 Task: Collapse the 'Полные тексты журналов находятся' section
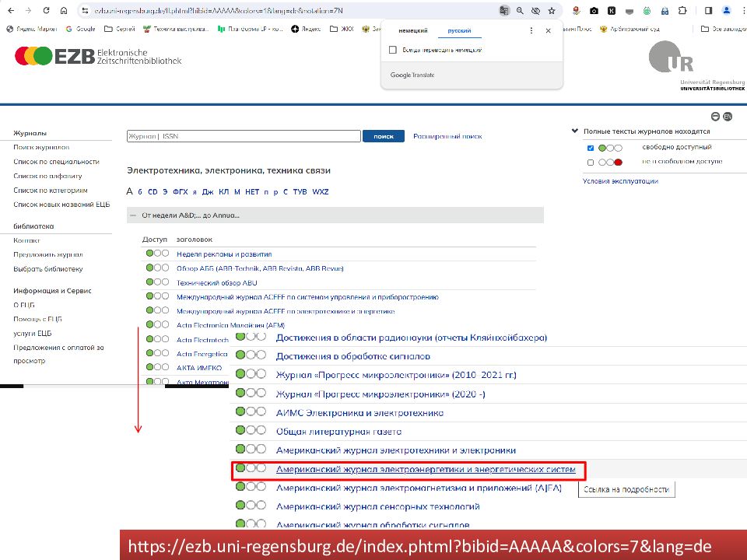[x=575, y=132]
